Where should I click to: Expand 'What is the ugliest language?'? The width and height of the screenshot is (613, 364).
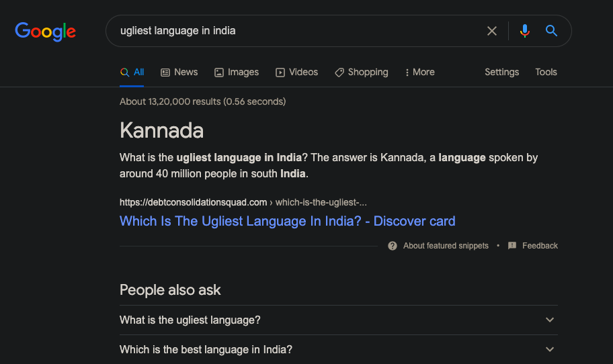pyautogui.click(x=339, y=320)
